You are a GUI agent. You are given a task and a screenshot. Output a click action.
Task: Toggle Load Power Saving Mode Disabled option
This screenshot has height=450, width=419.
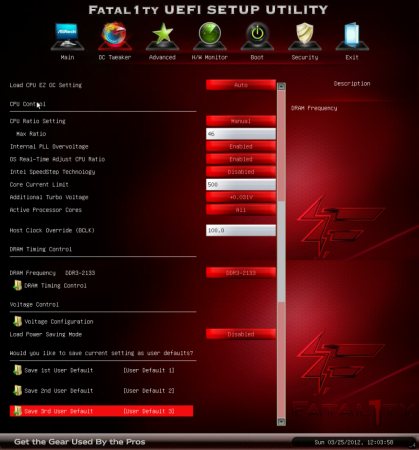(241, 334)
